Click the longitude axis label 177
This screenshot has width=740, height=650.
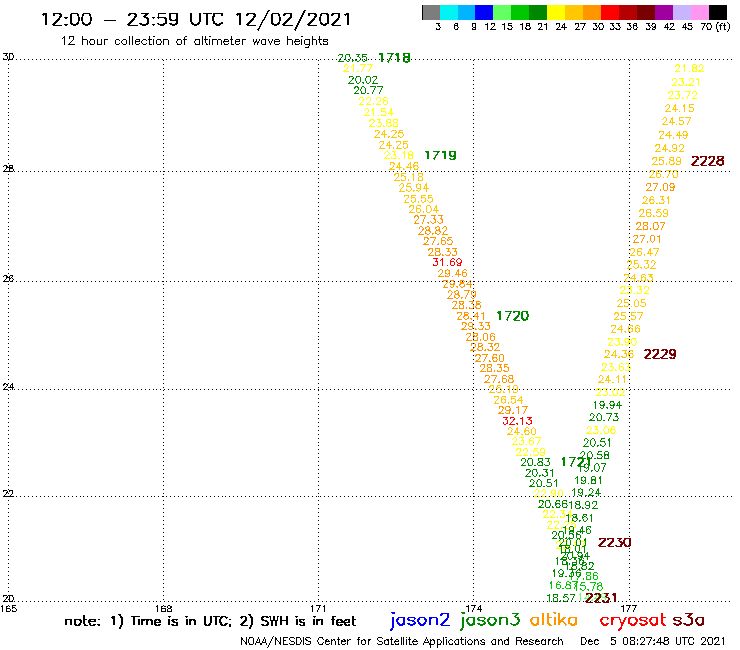point(629,608)
